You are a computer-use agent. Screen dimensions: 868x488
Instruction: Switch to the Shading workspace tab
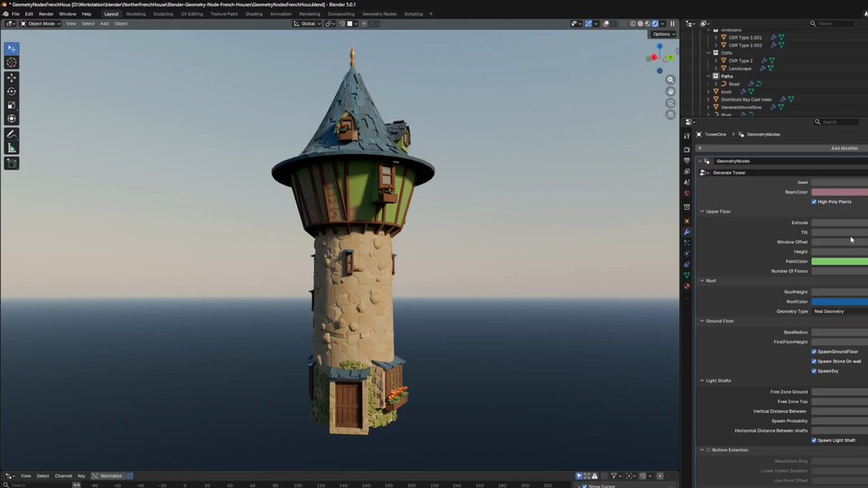pos(254,14)
